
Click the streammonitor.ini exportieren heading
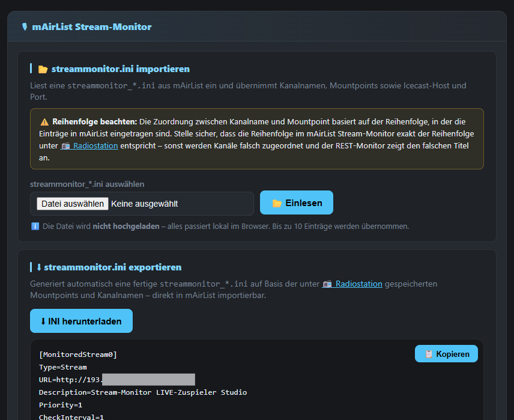tap(113, 267)
